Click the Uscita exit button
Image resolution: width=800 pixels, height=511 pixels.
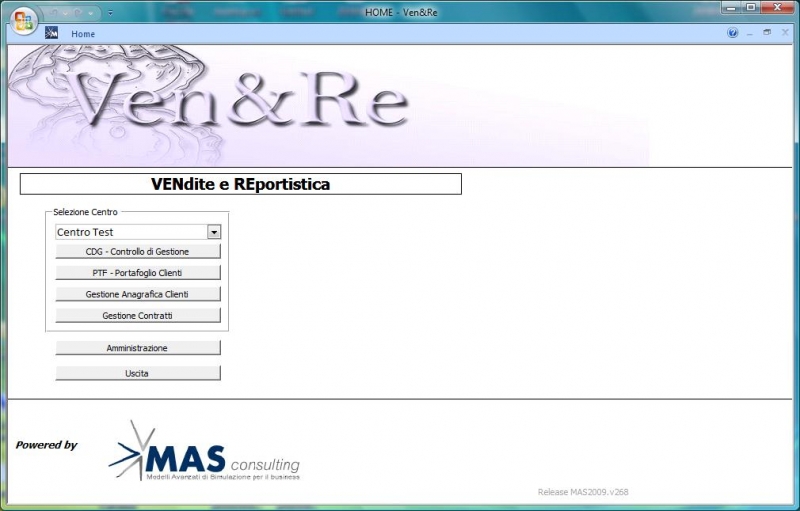click(x=138, y=373)
